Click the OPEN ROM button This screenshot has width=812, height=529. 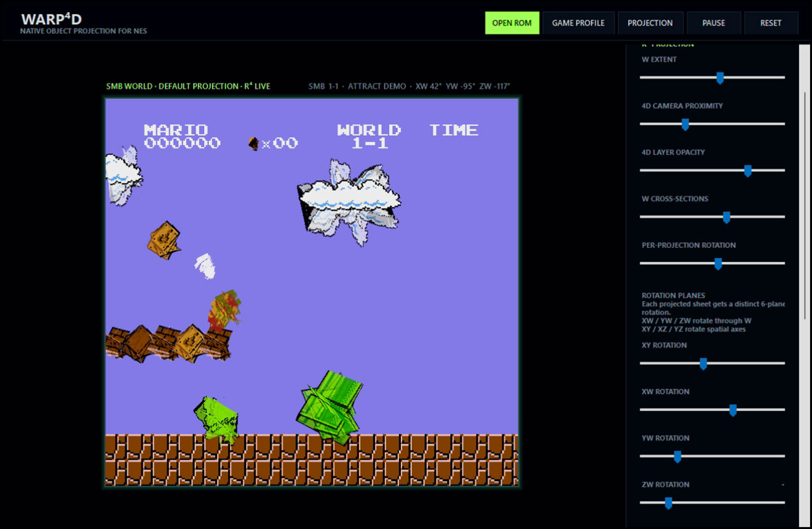tap(512, 23)
